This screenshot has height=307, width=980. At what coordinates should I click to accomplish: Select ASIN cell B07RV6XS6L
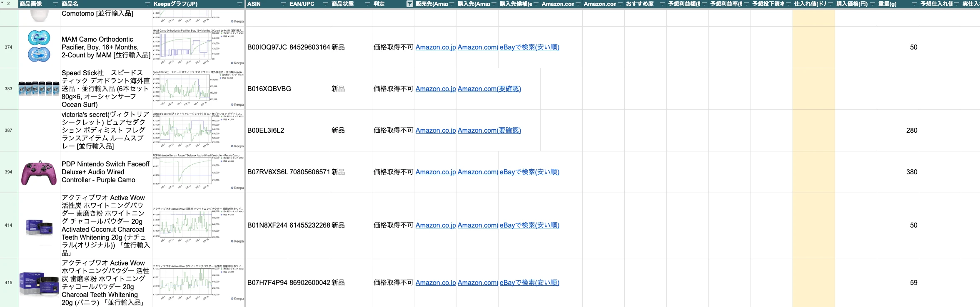tap(267, 172)
